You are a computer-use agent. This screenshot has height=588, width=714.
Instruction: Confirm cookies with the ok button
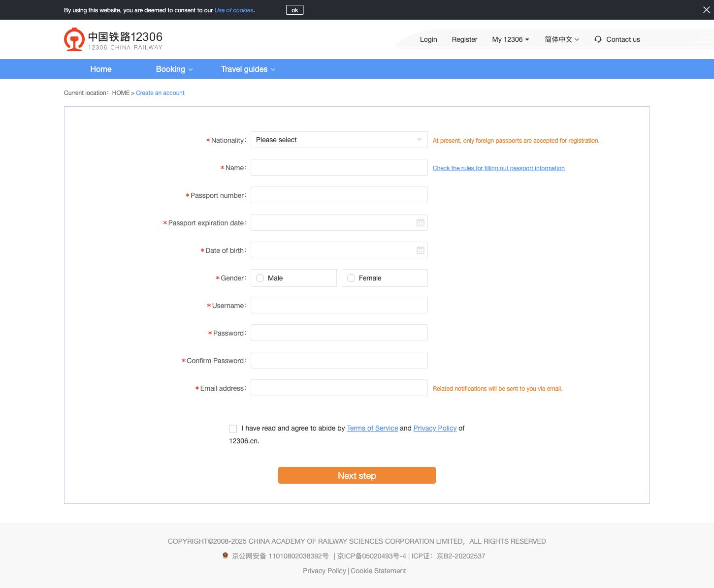[294, 10]
